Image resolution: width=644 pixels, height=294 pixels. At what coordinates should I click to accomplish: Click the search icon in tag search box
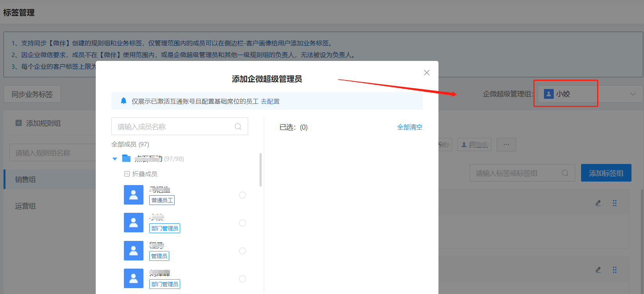(x=565, y=173)
